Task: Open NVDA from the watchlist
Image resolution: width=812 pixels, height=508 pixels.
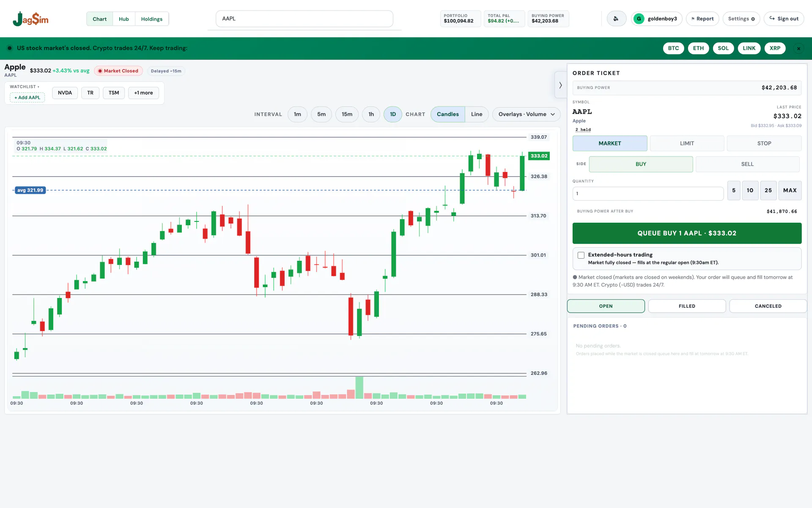Action: pyautogui.click(x=65, y=93)
